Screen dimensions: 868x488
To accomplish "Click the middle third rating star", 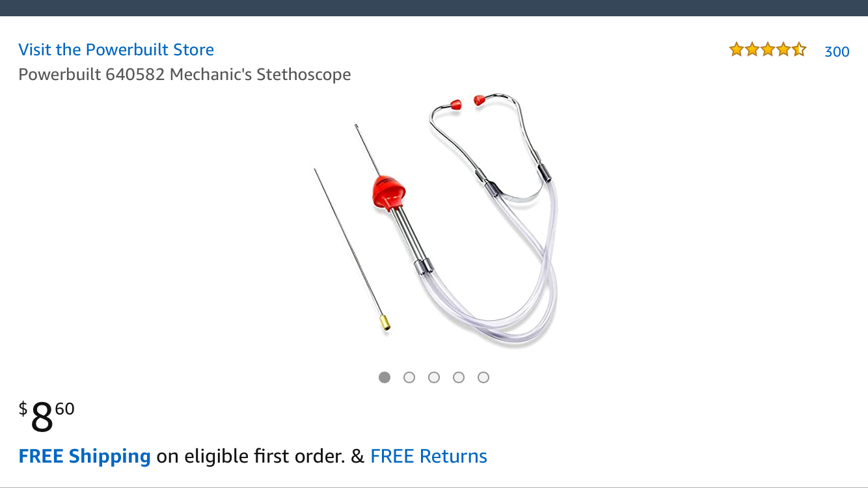I will [x=768, y=49].
